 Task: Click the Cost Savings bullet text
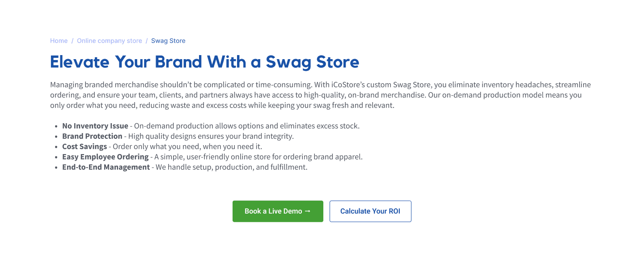pos(85,146)
